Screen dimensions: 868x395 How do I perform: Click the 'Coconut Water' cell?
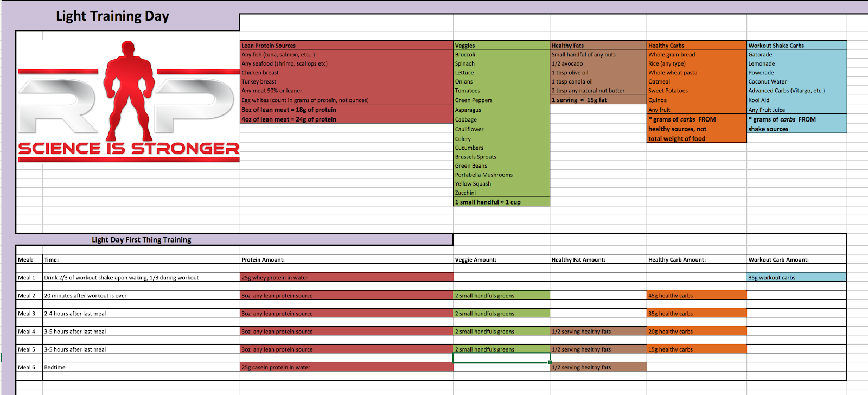point(797,81)
